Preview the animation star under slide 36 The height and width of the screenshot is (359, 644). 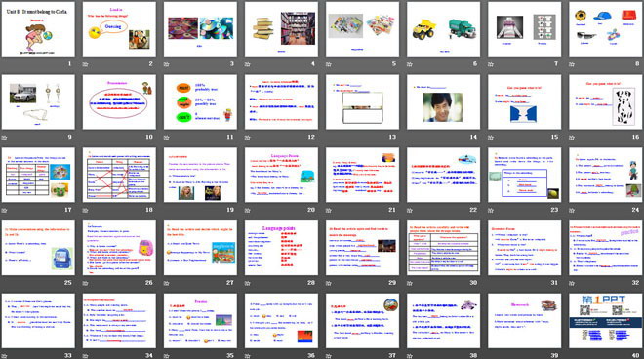[x=248, y=356]
